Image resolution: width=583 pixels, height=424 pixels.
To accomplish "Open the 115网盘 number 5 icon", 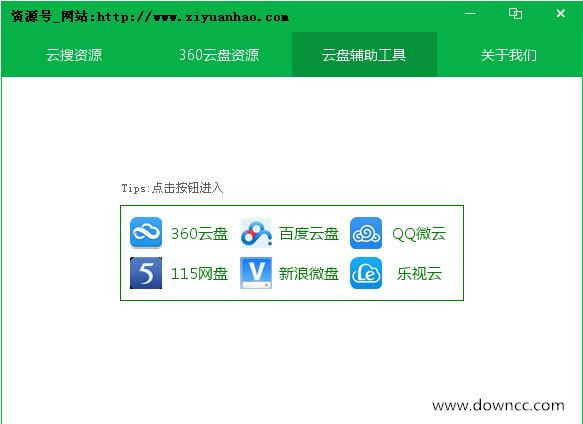I will tap(146, 273).
